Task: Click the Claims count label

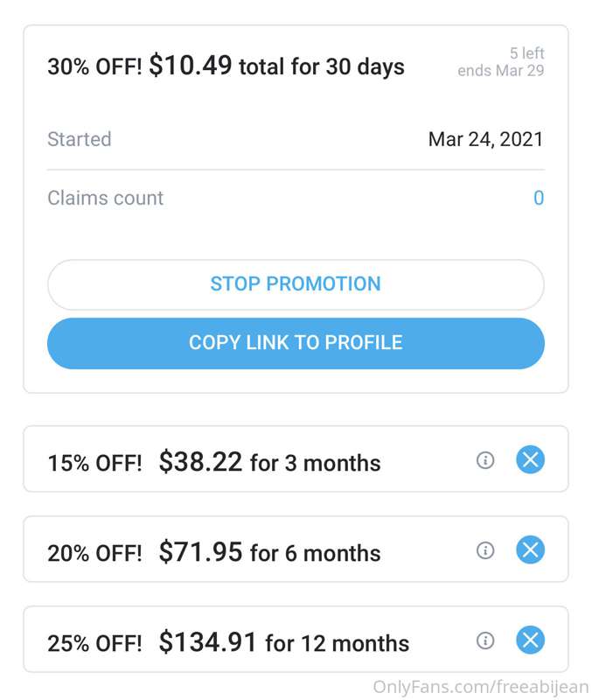Action: [105, 198]
